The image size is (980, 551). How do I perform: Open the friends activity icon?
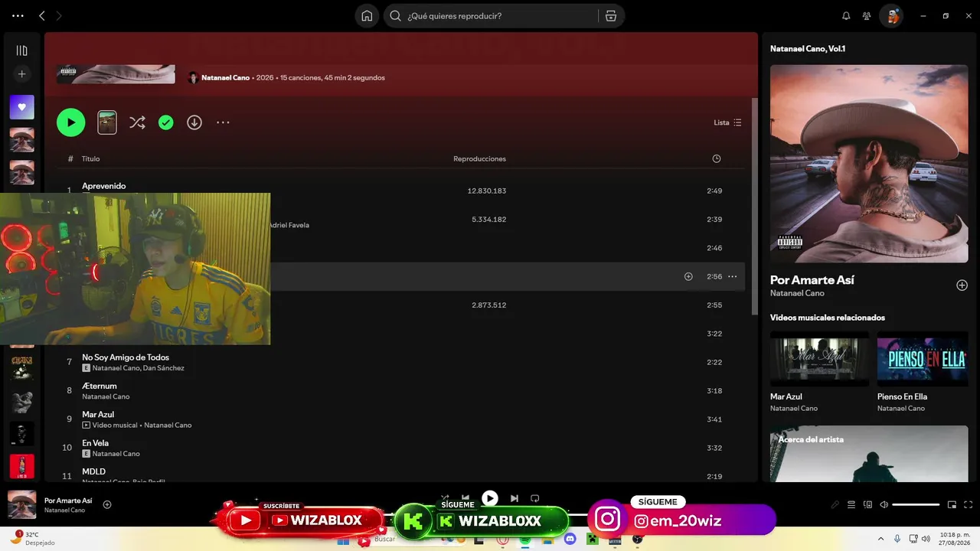[867, 16]
